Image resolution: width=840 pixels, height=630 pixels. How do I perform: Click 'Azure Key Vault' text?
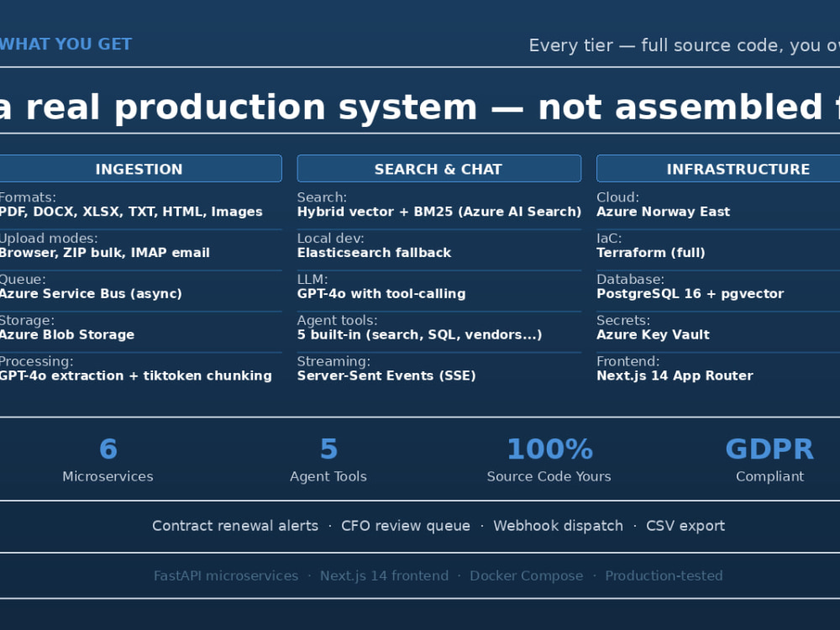(x=653, y=334)
